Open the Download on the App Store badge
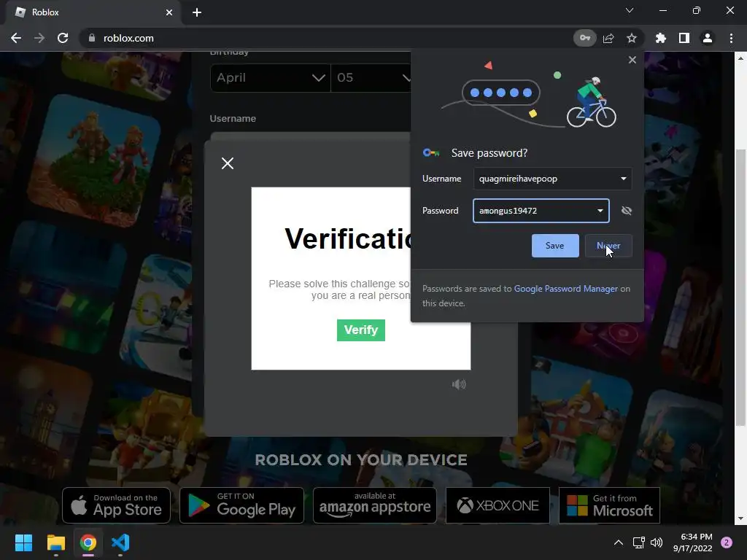Screen dimensions: 747x560 tap(116, 505)
